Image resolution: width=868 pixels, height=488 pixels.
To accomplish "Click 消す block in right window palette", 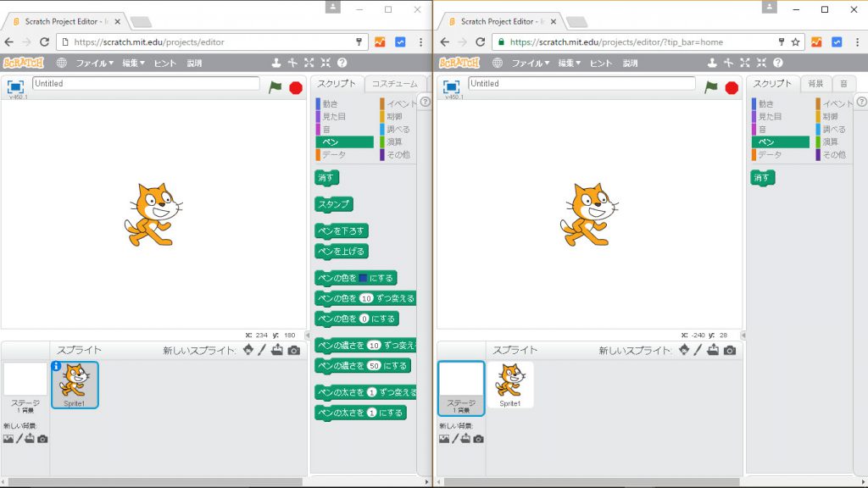I will (x=762, y=178).
